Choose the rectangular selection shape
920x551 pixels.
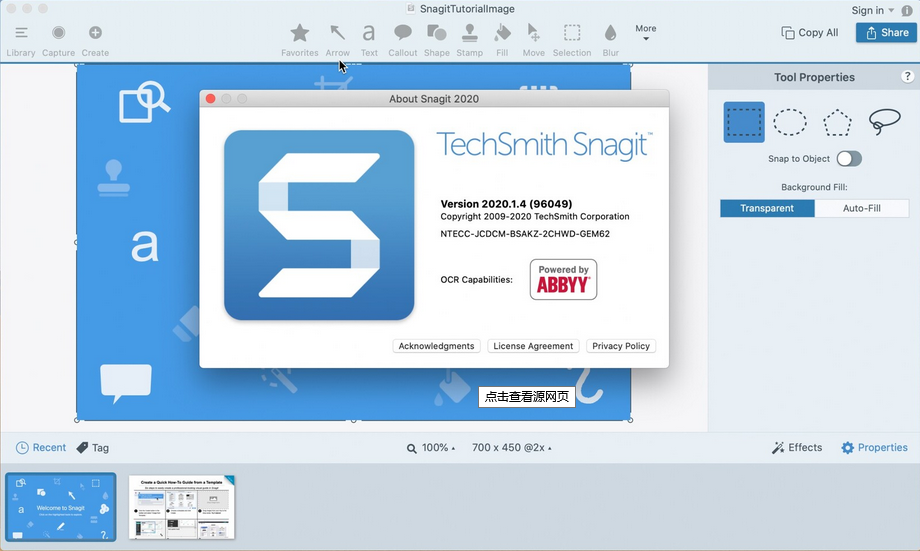tap(744, 122)
